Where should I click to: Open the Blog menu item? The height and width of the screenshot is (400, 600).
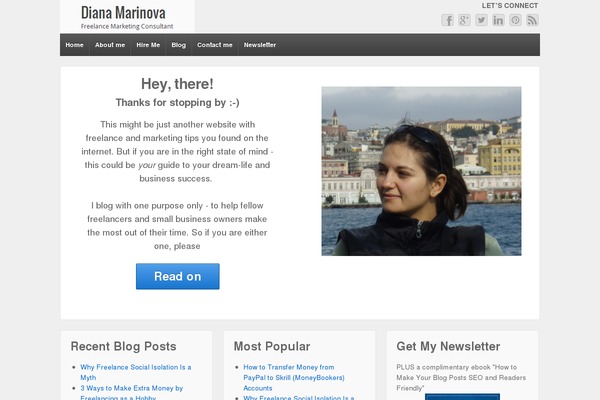pyautogui.click(x=178, y=45)
